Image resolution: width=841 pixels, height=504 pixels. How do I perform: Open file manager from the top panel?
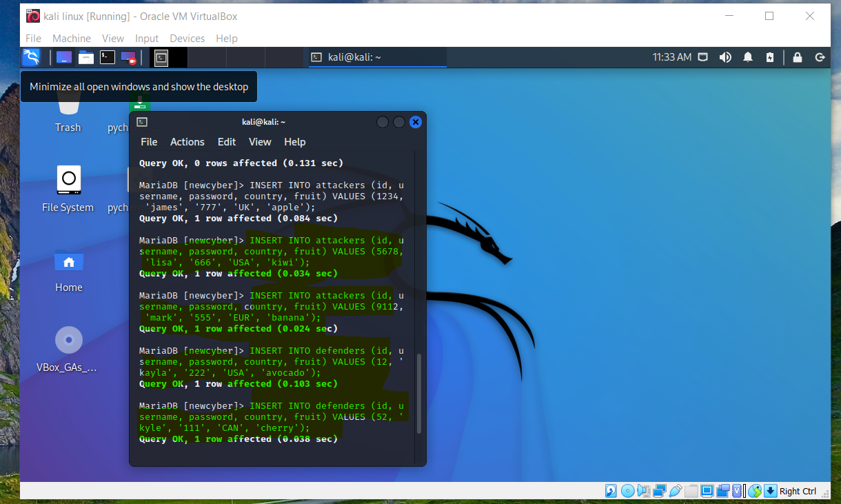85,57
